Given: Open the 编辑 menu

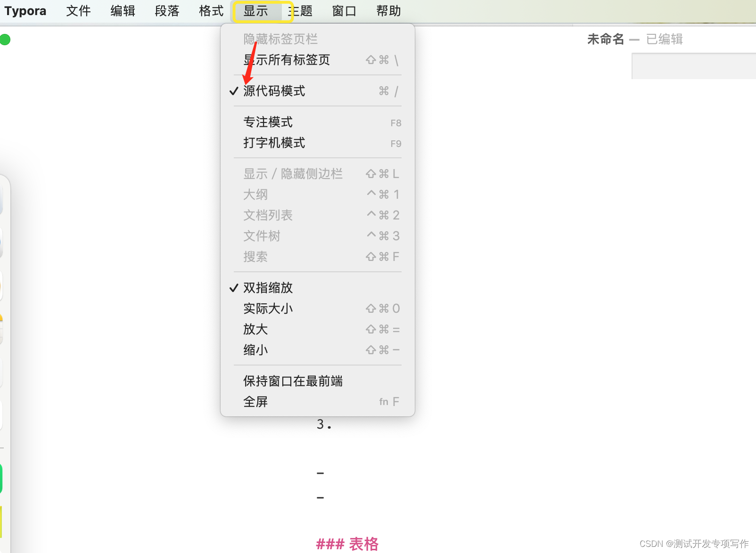Looking at the screenshot, I should tap(123, 11).
